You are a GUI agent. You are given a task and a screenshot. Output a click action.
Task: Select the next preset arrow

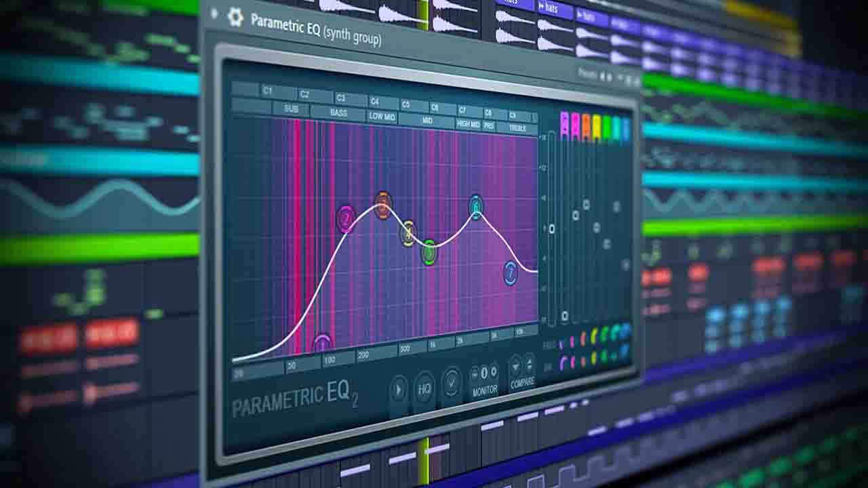[x=610, y=78]
